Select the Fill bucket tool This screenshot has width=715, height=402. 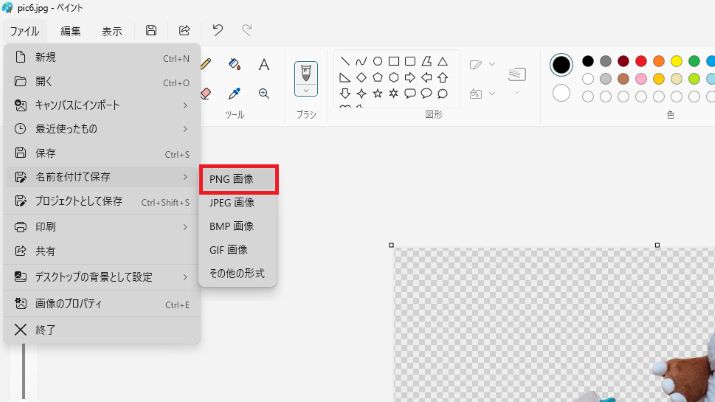coord(234,64)
